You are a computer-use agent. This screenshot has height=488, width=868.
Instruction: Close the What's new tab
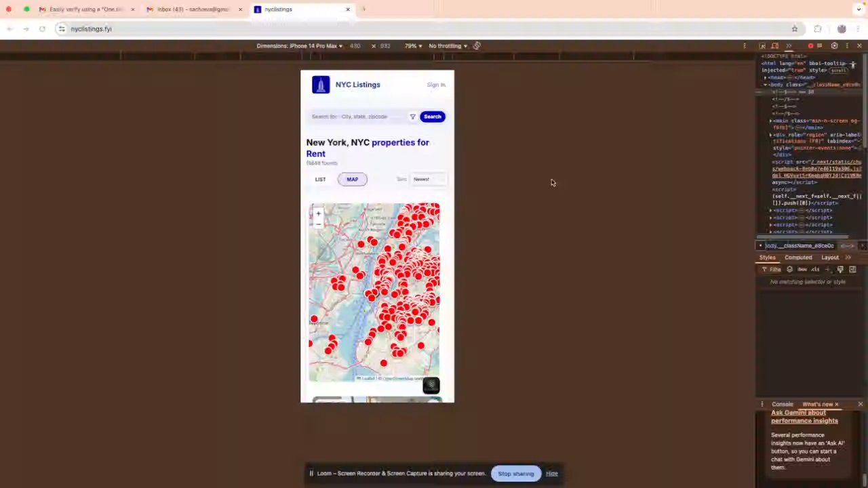[x=837, y=405]
